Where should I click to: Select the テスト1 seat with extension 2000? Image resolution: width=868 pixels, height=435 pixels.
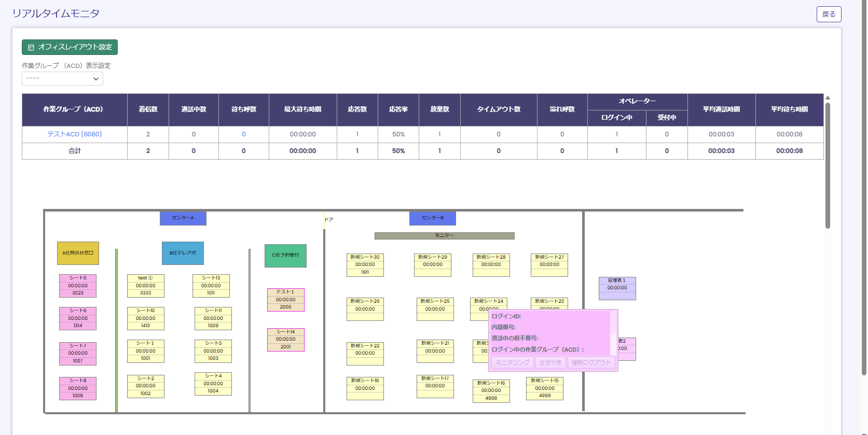[x=285, y=300]
